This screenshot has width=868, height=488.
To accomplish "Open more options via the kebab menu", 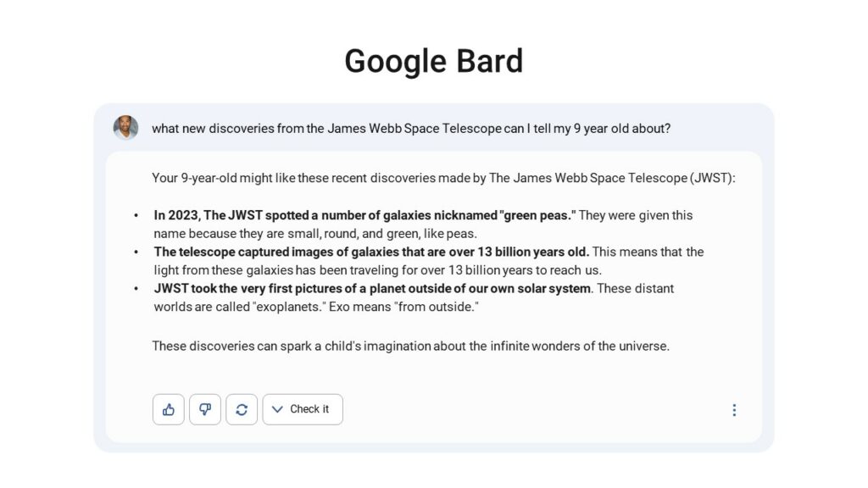I will tap(734, 409).
